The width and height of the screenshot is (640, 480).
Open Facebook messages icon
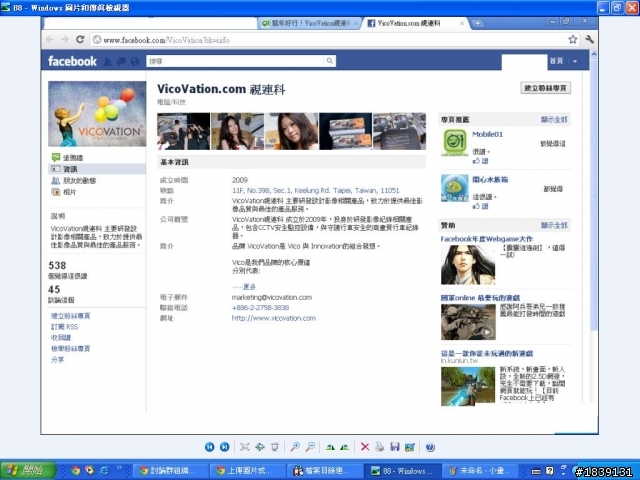point(121,61)
